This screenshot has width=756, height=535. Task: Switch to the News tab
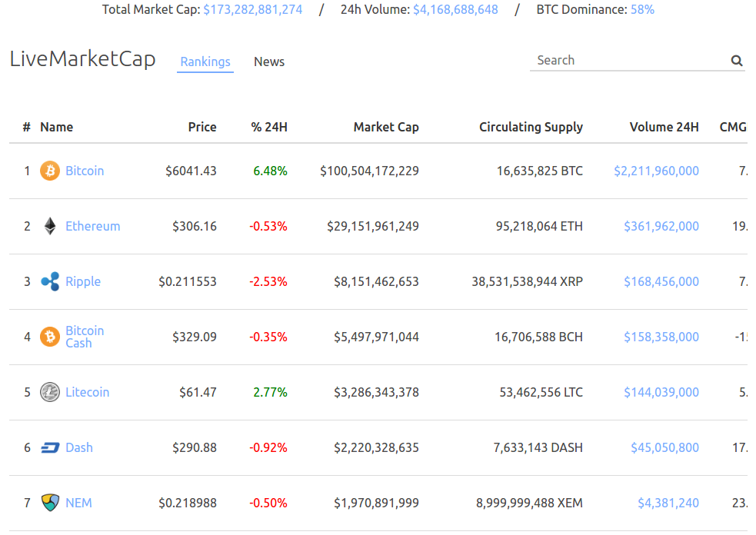269,61
